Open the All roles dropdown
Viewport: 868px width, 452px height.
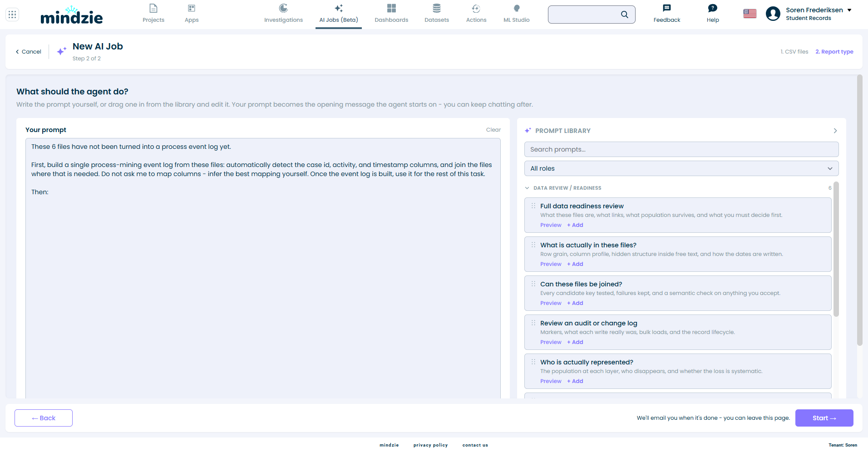681,168
